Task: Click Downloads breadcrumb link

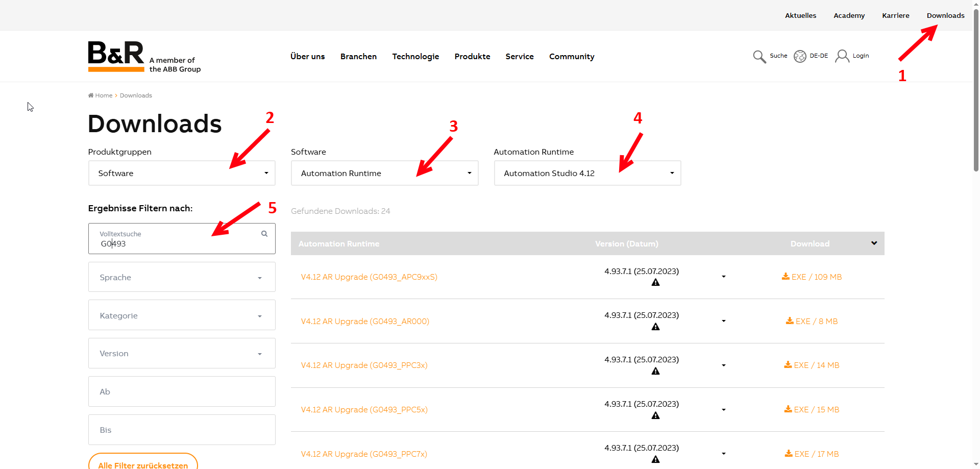Action: [x=136, y=95]
